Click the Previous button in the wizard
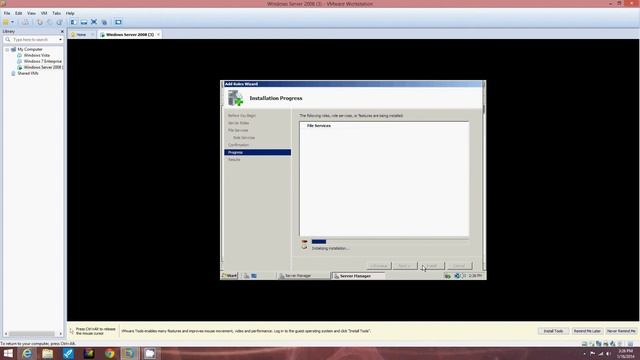Image resolution: width=640 pixels, height=360 pixels. (379, 266)
